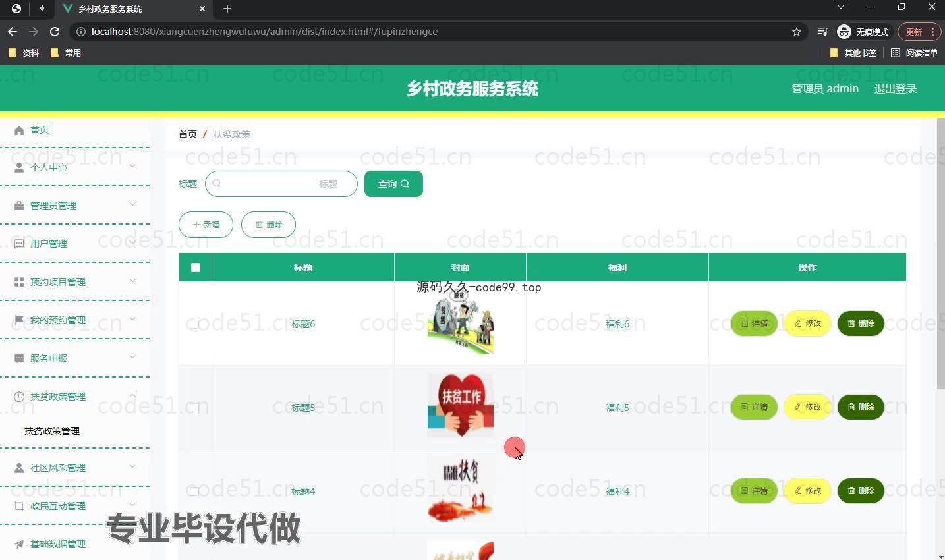The height and width of the screenshot is (560, 945).
Task: Toggle the select-all checkbox in the table header
Action: pos(196,267)
